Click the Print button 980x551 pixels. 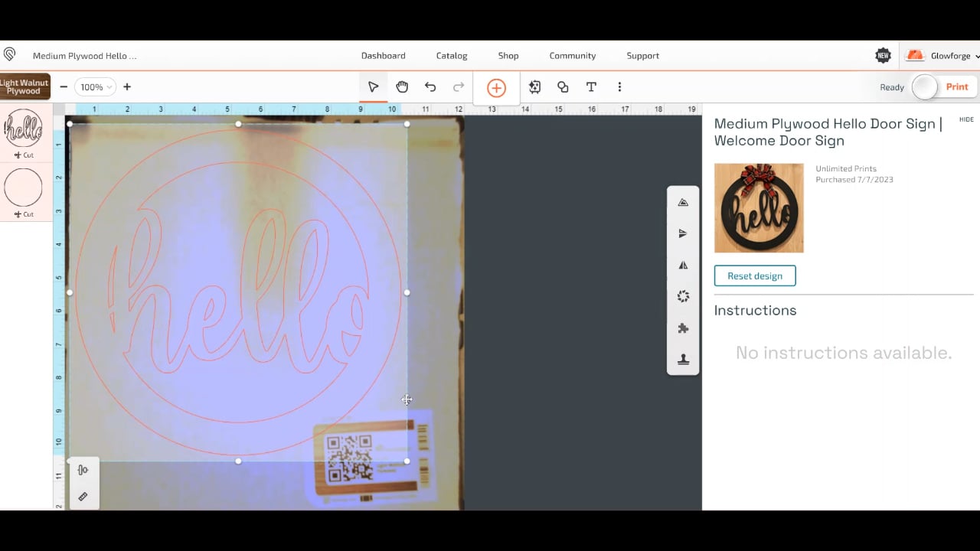pyautogui.click(x=957, y=87)
